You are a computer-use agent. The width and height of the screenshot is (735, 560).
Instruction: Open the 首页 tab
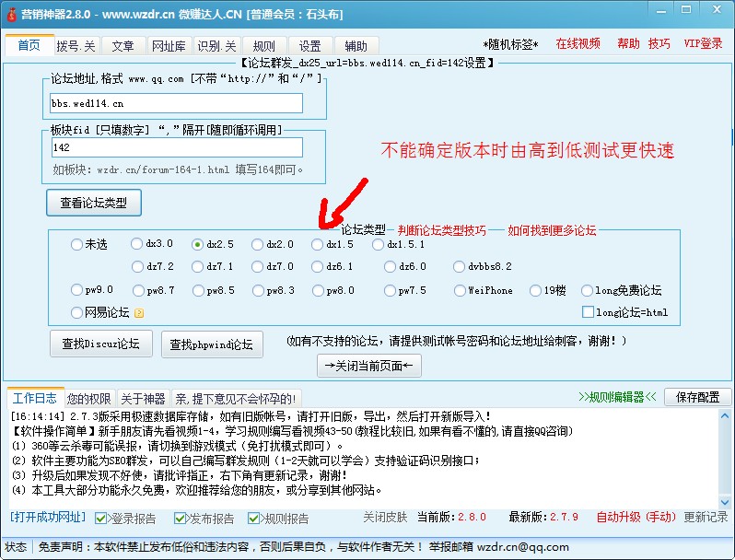(x=29, y=45)
